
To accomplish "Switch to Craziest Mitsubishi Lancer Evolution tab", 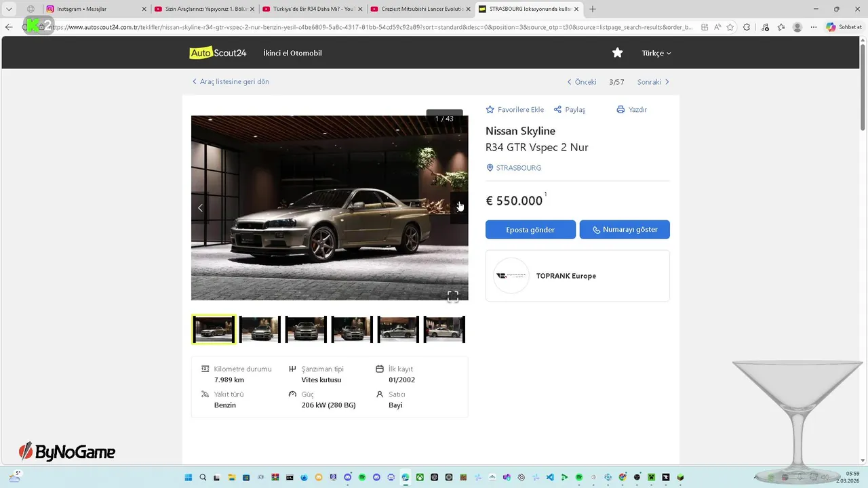I will (x=420, y=9).
